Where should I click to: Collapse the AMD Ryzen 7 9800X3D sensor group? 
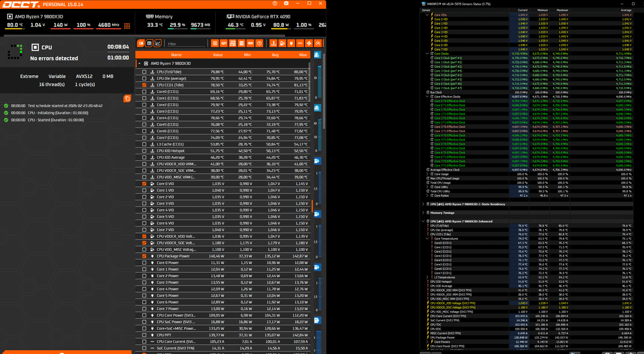click(139, 63)
